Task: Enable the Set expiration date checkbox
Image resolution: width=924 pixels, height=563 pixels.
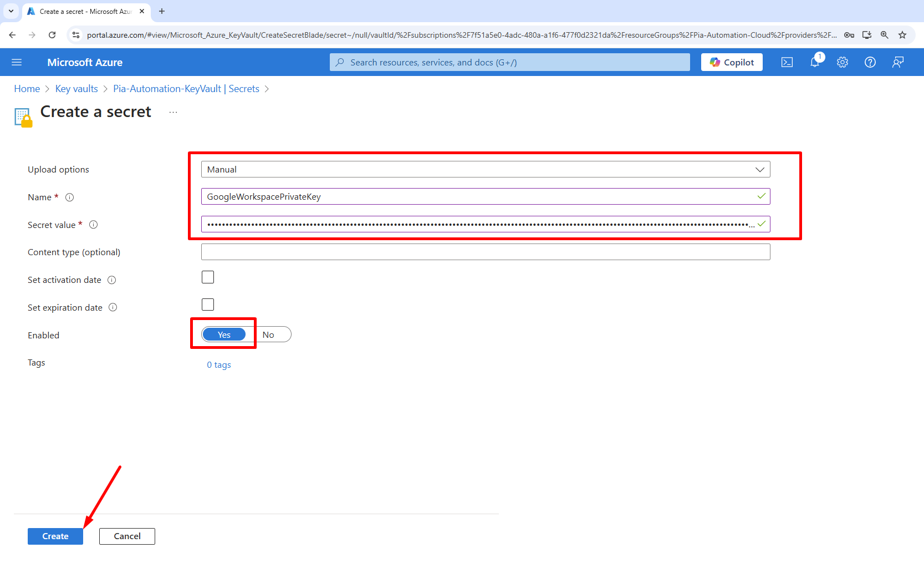Action: click(208, 305)
